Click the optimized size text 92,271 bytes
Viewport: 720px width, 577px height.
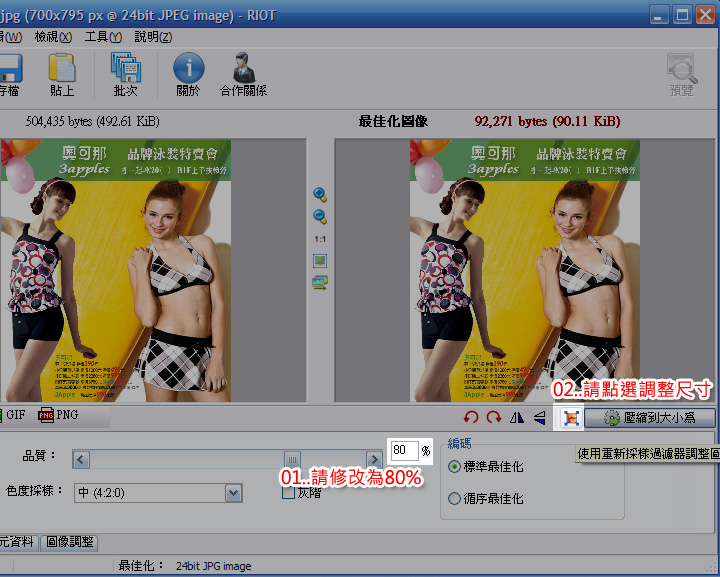[x=547, y=122]
